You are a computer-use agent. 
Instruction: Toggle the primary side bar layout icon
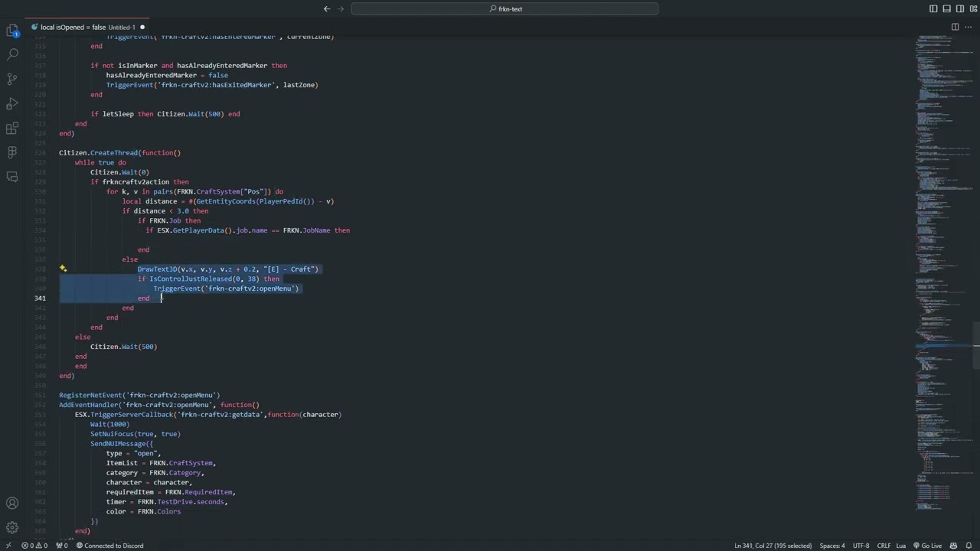click(x=933, y=8)
